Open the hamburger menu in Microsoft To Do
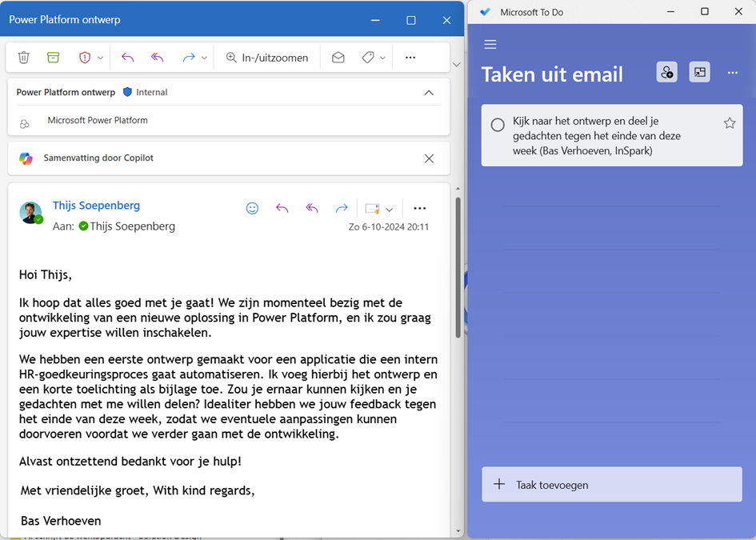The width and height of the screenshot is (756, 540). tap(490, 44)
